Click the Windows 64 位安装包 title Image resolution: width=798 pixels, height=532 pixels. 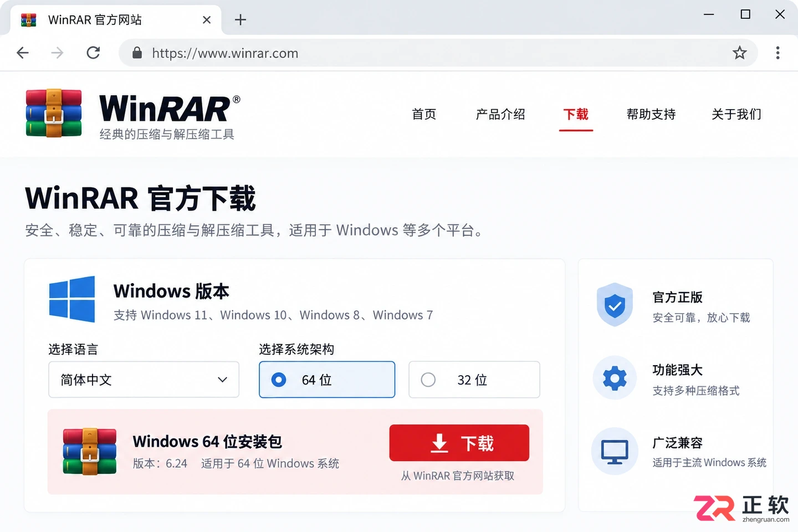point(207,442)
